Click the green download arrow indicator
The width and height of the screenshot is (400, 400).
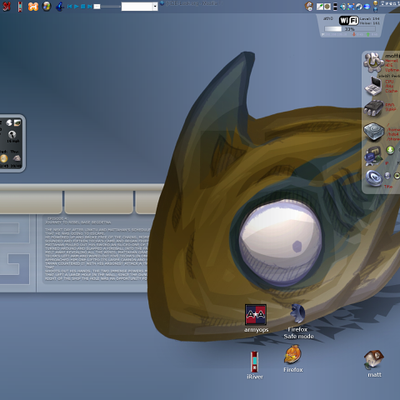[x=390, y=150]
